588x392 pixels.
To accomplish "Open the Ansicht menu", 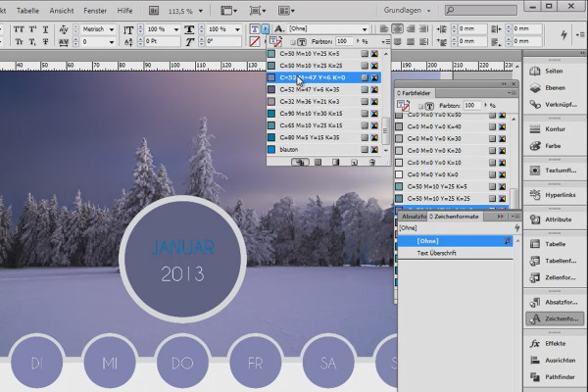I will [x=62, y=11].
